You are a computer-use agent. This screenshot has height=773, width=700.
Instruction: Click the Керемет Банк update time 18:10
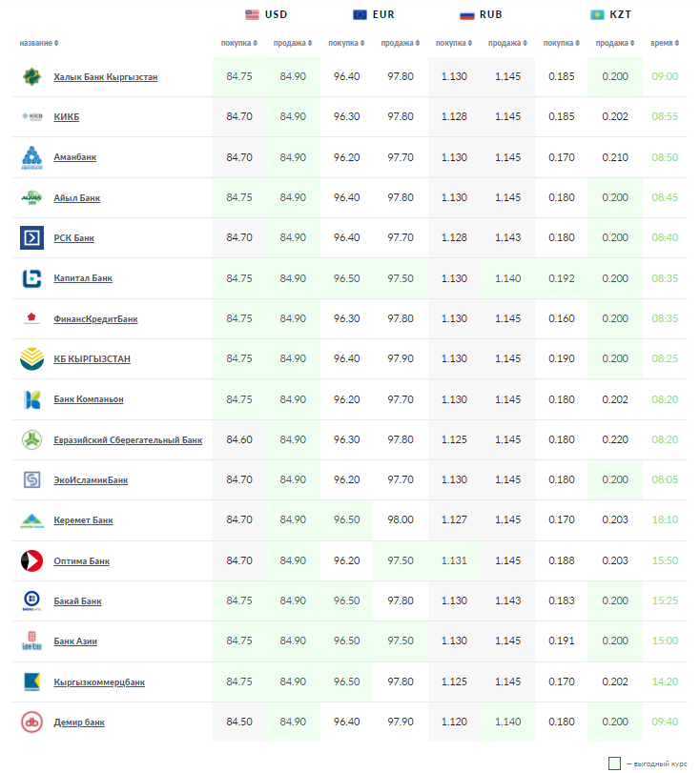[x=664, y=520]
